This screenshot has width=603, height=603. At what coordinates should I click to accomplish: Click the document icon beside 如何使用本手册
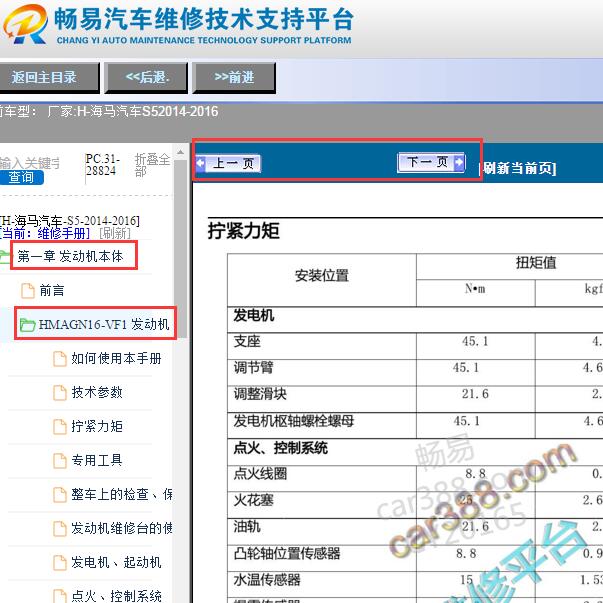[x=60, y=359]
